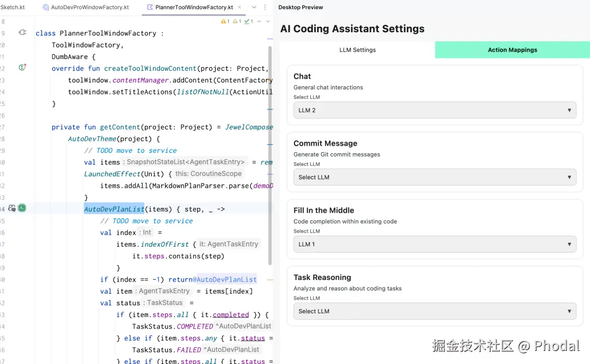
Task: Click the green Compose chip gutter icon
Action: pyautogui.click(x=22, y=208)
